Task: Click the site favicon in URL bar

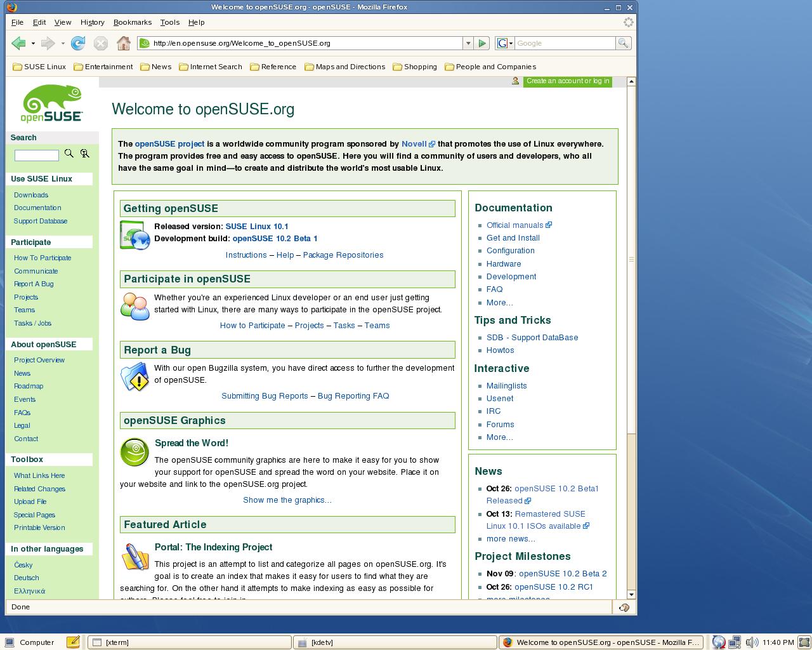Action: pos(145,43)
